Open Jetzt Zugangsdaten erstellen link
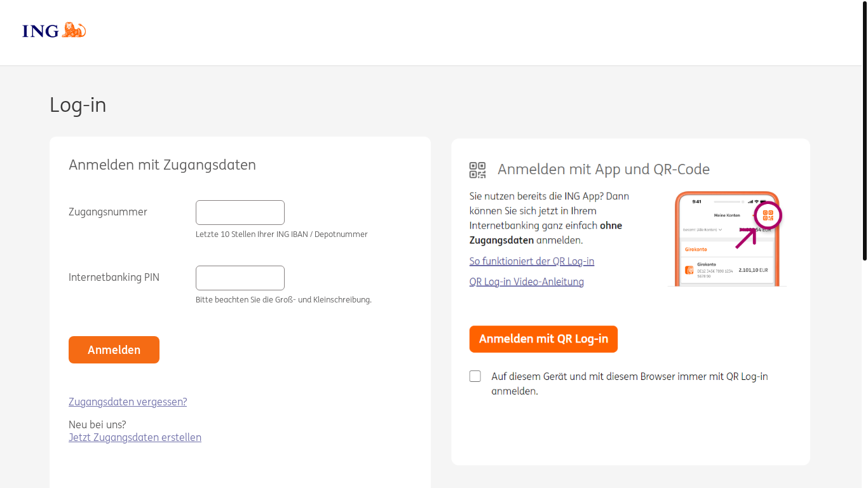This screenshot has height=488, width=868. point(135,437)
